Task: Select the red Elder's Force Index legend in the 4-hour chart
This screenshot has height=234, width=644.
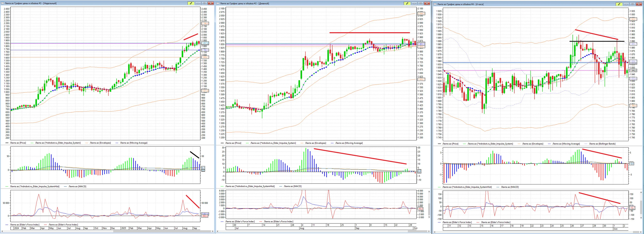Action: pos(496,222)
